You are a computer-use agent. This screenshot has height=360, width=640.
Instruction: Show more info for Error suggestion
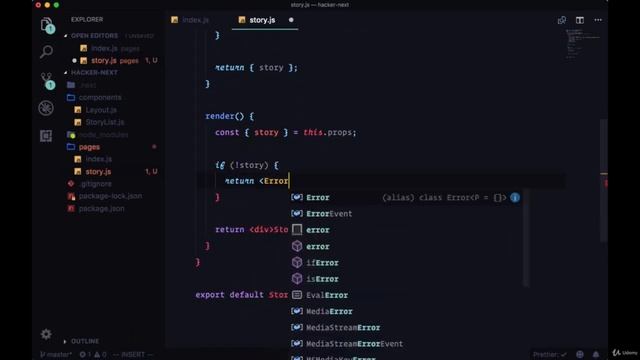515,198
